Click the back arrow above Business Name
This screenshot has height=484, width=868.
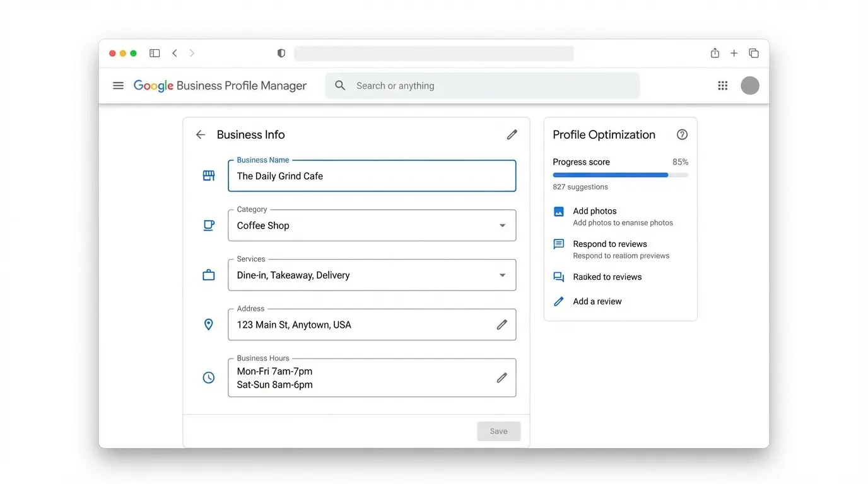pos(200,134)
